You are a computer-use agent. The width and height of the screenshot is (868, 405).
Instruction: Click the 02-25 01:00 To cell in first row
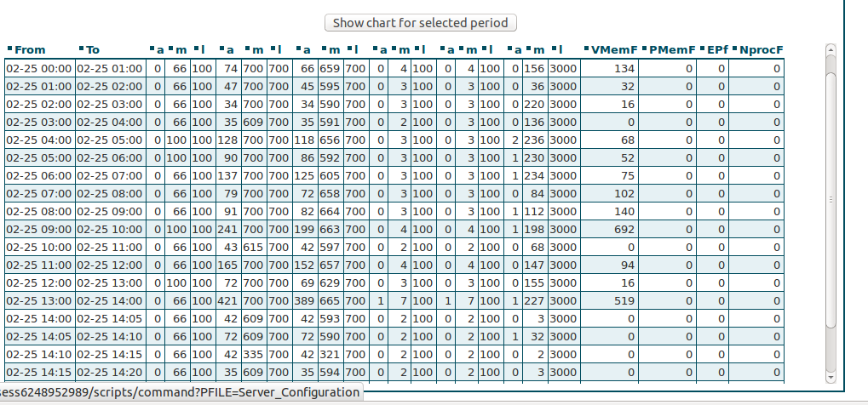110,69
